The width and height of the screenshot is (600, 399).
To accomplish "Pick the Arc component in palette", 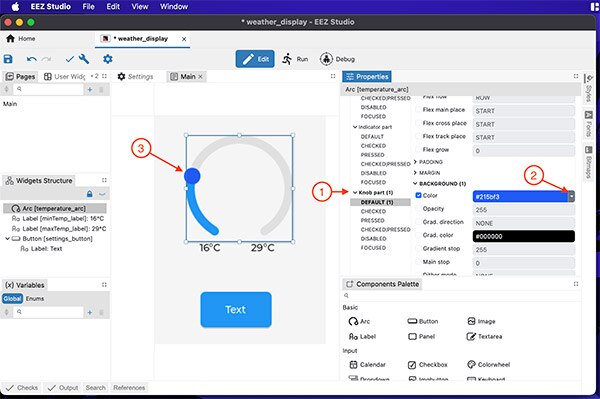I will pyautogui.click(x=359, y=321).
